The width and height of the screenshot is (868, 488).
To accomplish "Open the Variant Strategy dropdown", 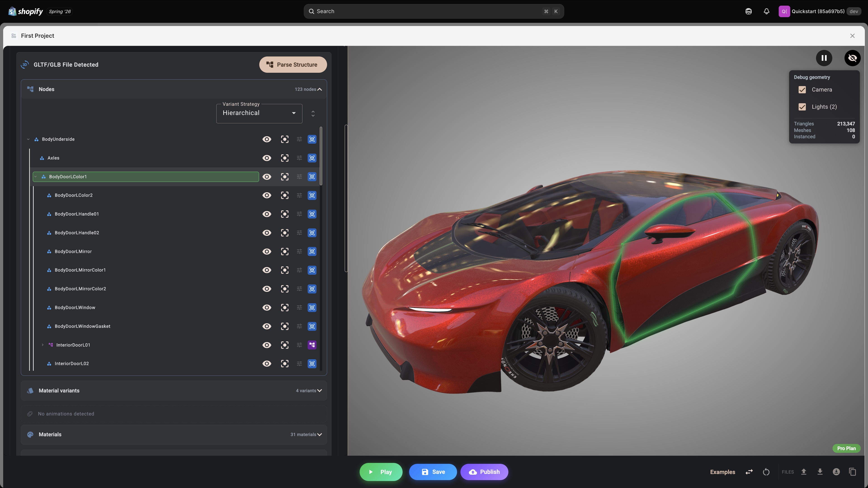I will coord(259,113).
